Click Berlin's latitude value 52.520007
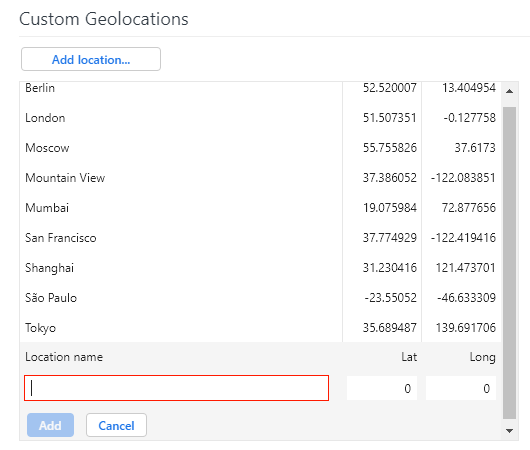 coord(390,88)
